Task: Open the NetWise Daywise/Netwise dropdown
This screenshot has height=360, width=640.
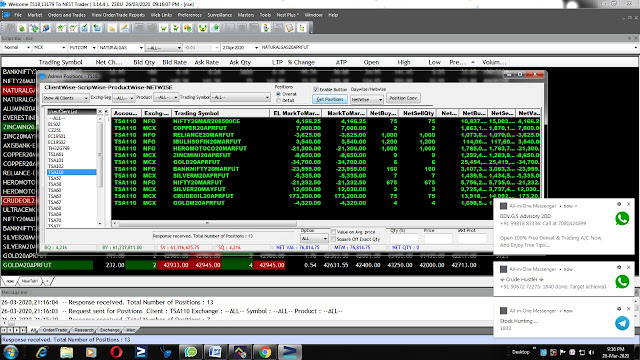Action: 367,99
